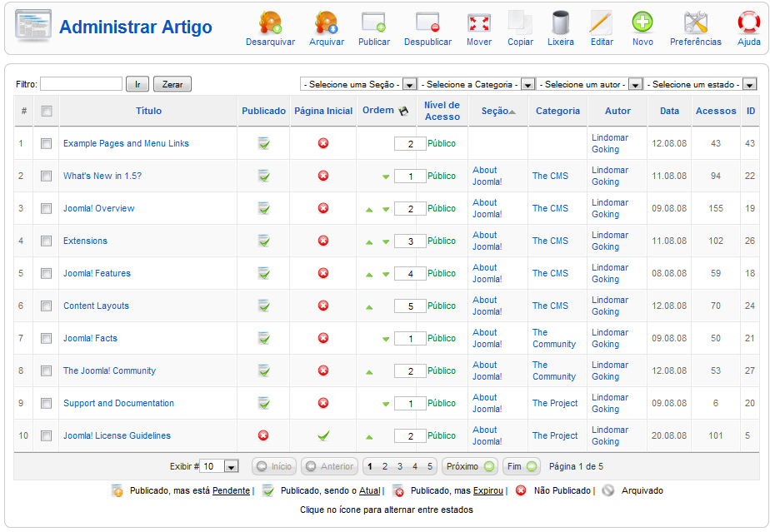Click the Desarquivar toolbar icon

[x=270, y=22]
